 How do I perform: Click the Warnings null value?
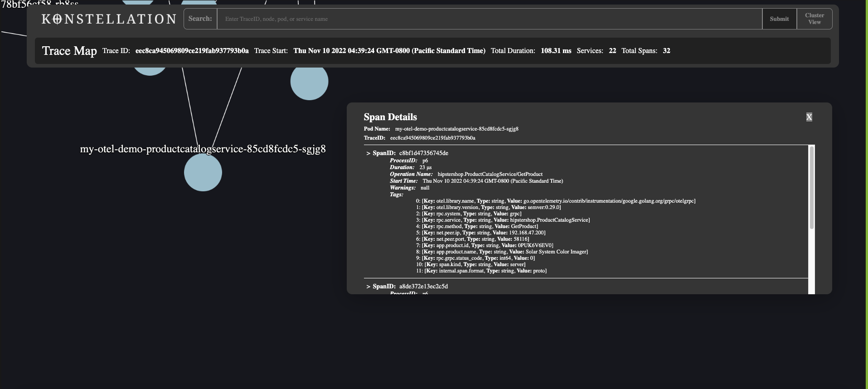(x=425, y=188)
